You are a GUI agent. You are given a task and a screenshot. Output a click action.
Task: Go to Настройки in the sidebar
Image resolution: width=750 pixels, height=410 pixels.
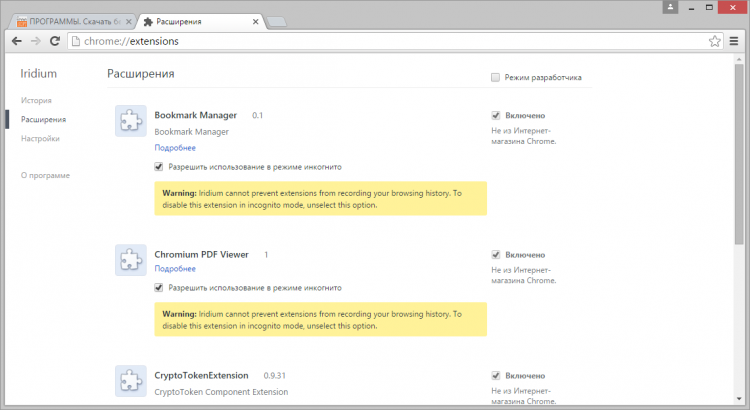(x=40, y=139)
